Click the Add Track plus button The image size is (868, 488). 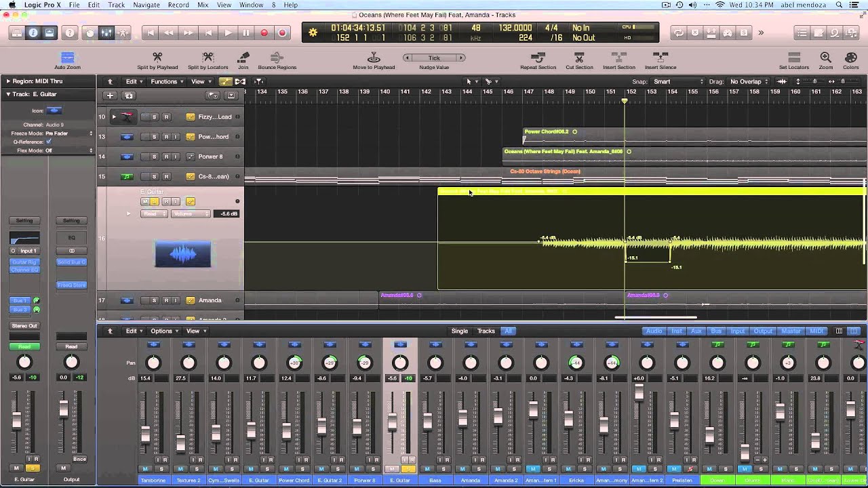click(x=111, y=96)
